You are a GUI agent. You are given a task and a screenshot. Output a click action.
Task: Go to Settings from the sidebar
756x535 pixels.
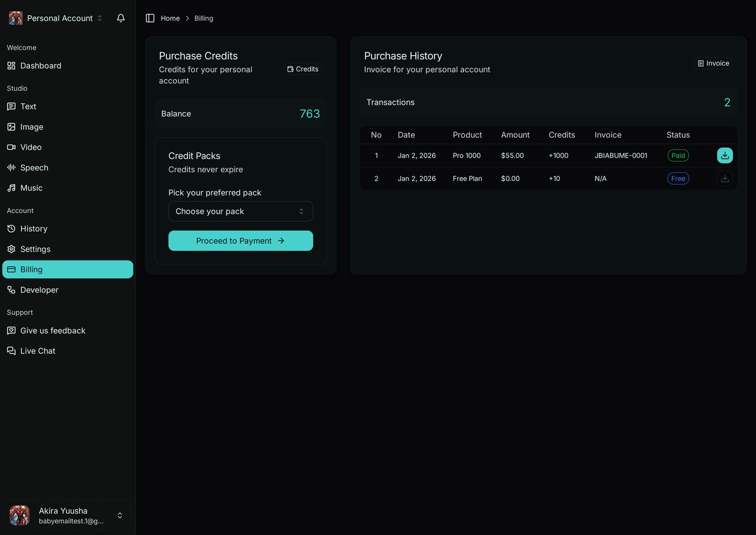tap(35, 249)
